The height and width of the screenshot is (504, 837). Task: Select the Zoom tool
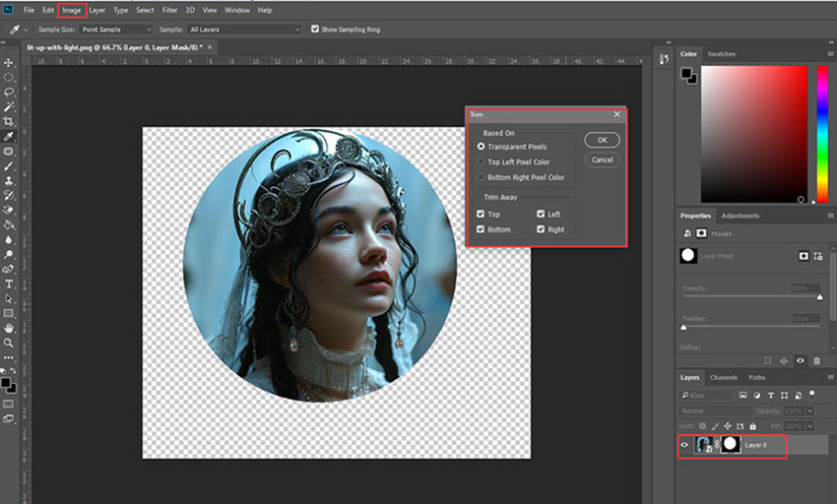click(9, 343)
